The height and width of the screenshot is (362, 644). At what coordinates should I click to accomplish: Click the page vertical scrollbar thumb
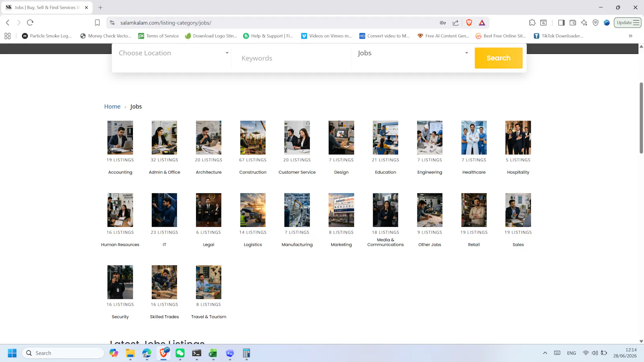pyautogui.click(x=641, y=118)
